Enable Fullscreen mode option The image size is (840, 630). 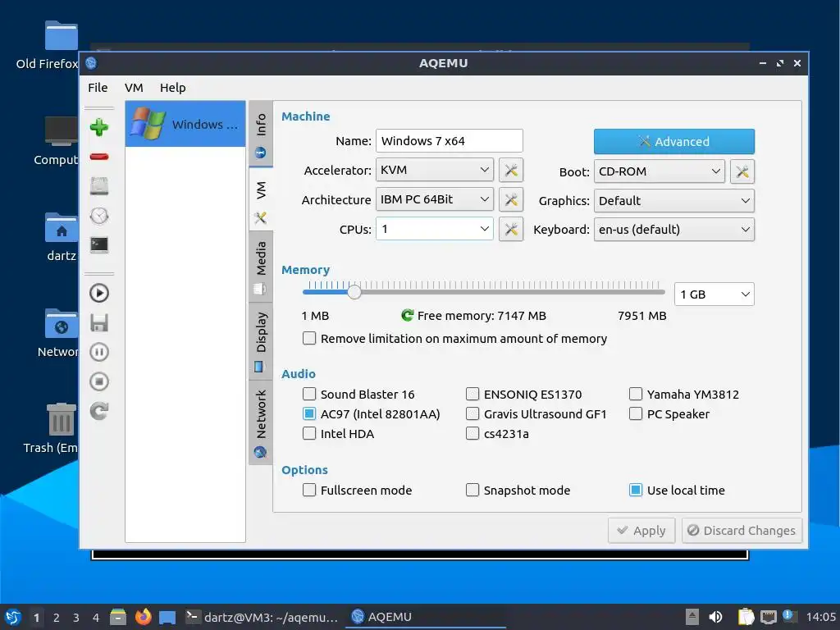pos(309,490)
